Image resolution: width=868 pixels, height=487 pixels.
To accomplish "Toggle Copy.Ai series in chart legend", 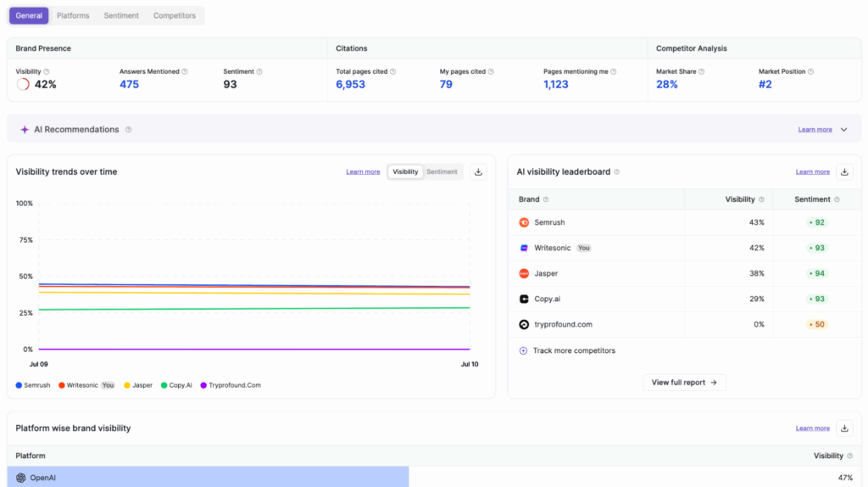I will (176, 385).
